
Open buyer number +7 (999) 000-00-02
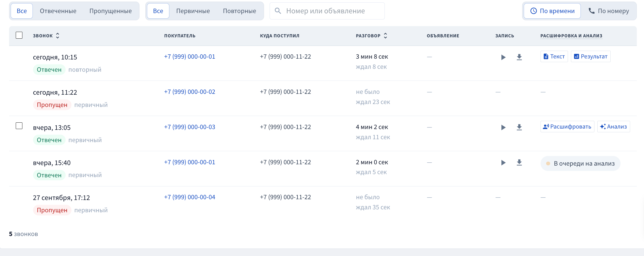[190, 92]
